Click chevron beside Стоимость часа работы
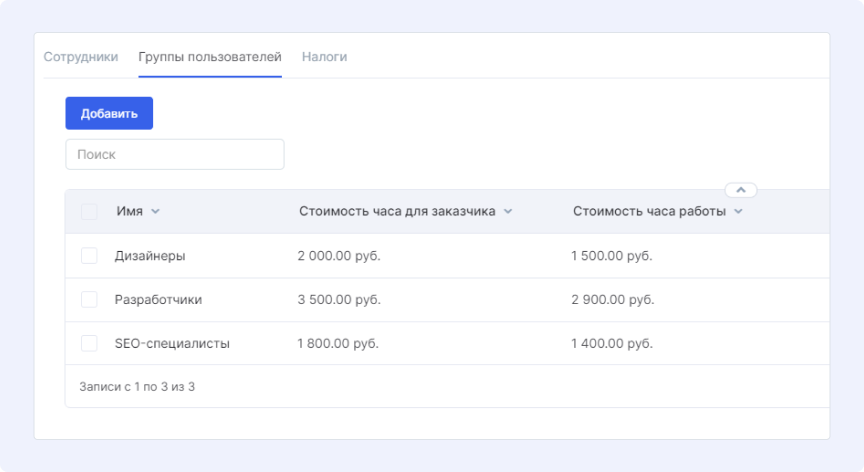This screenshot has width=864, height=472. (x=738, y=212)
